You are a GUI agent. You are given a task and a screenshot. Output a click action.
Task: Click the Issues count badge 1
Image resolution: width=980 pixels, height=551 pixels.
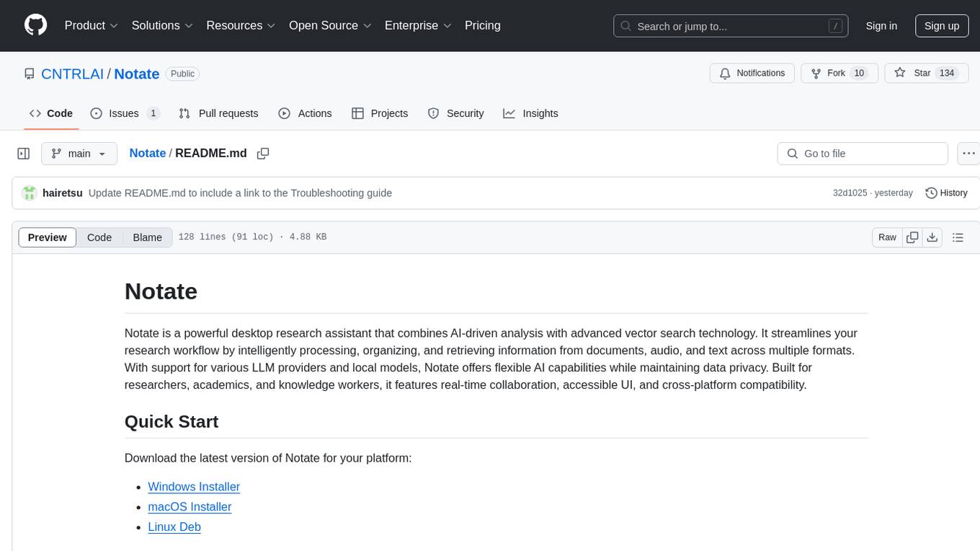coord(153,113)
